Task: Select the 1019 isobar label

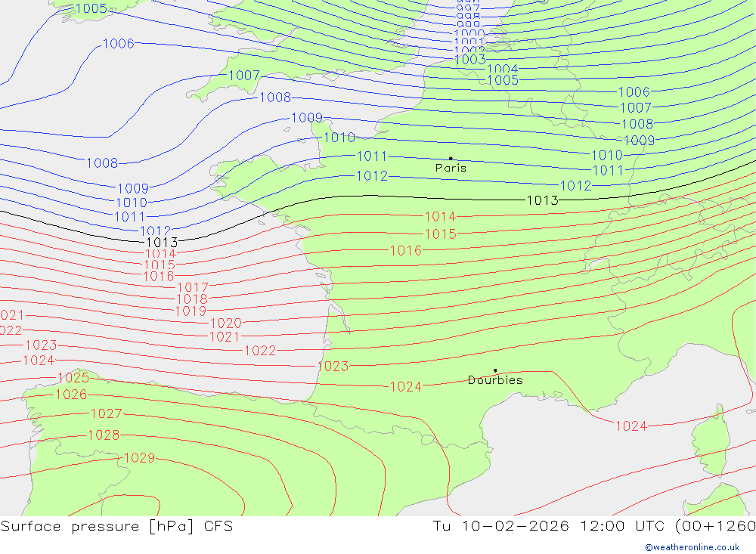Action: click(191, 311)
